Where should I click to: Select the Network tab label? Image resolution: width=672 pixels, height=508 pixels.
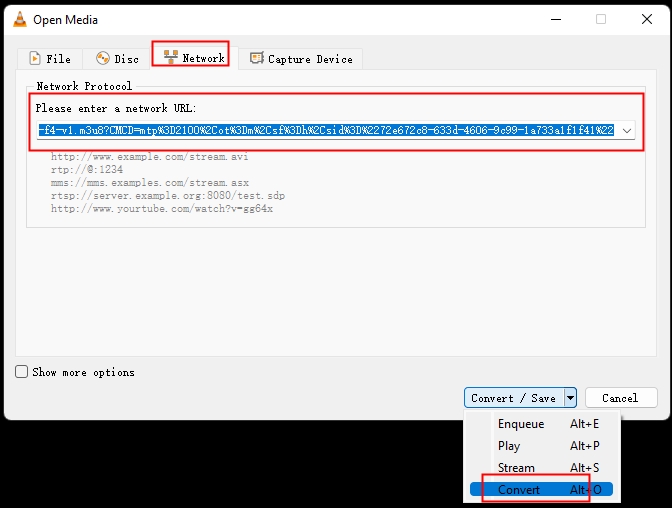click(203, 58)
